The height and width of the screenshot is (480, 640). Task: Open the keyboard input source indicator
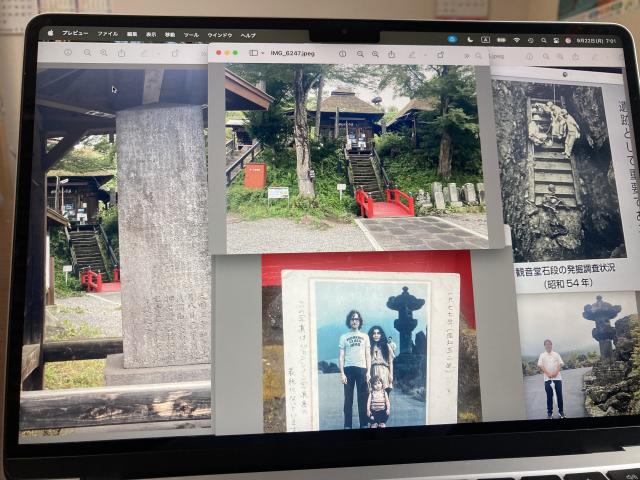click(x=485, y=40)
